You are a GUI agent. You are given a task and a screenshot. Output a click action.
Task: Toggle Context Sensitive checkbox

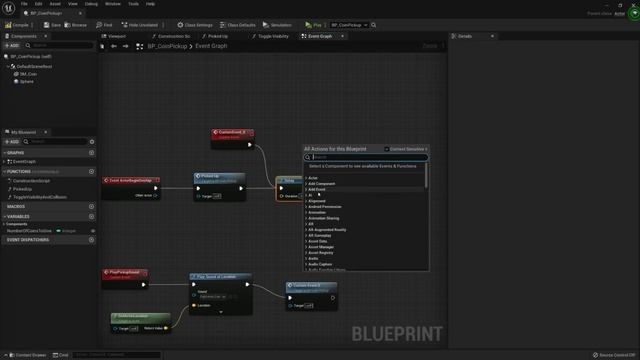coord(387,149)
